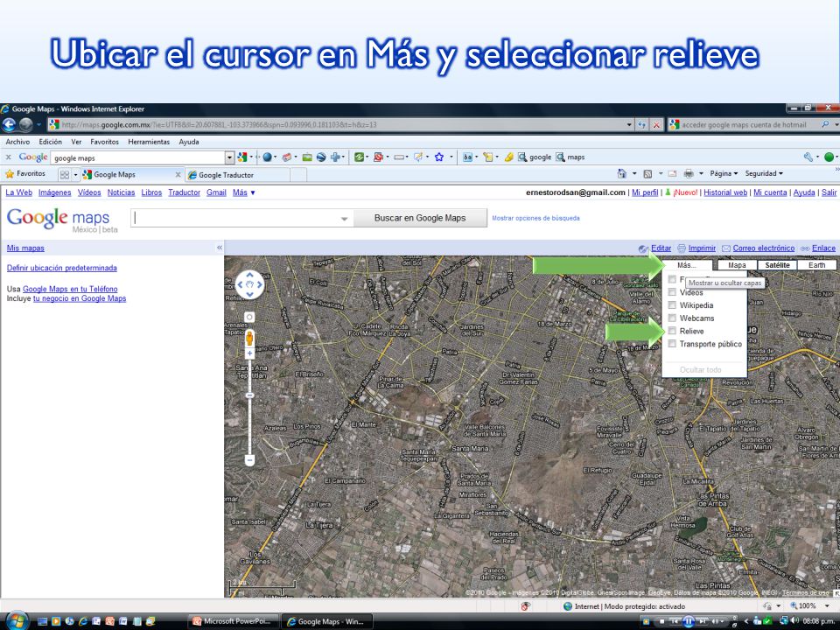Click Definir ubicación predeterminada link
This screenshot has height=630, width=840.
point(61,268)
